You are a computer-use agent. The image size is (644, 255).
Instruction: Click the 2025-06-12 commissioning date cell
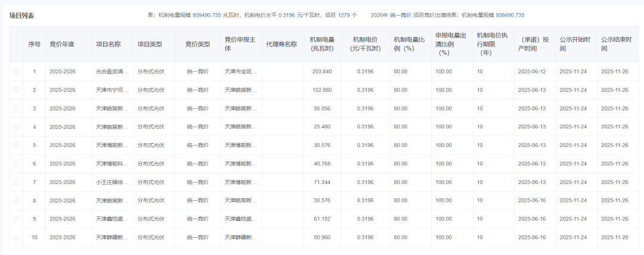(532, 72)
